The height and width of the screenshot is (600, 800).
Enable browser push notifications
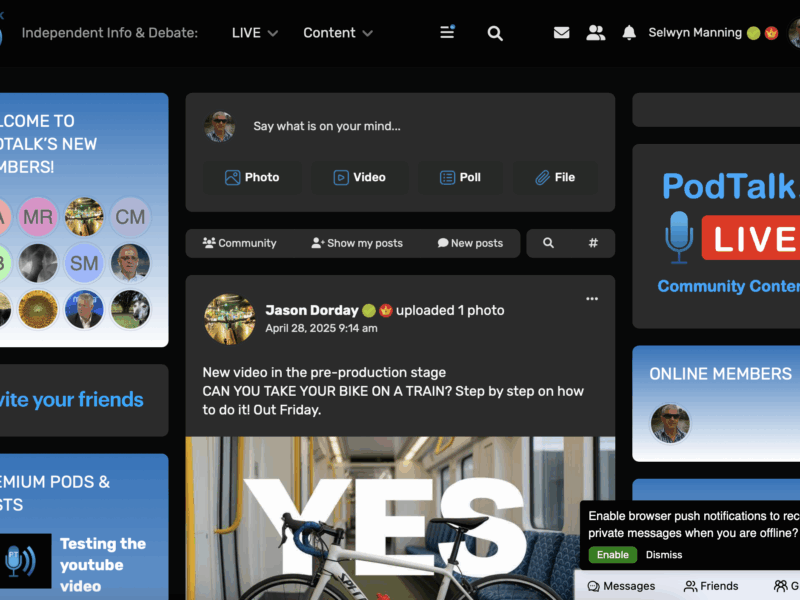click(x=613, y=555)
